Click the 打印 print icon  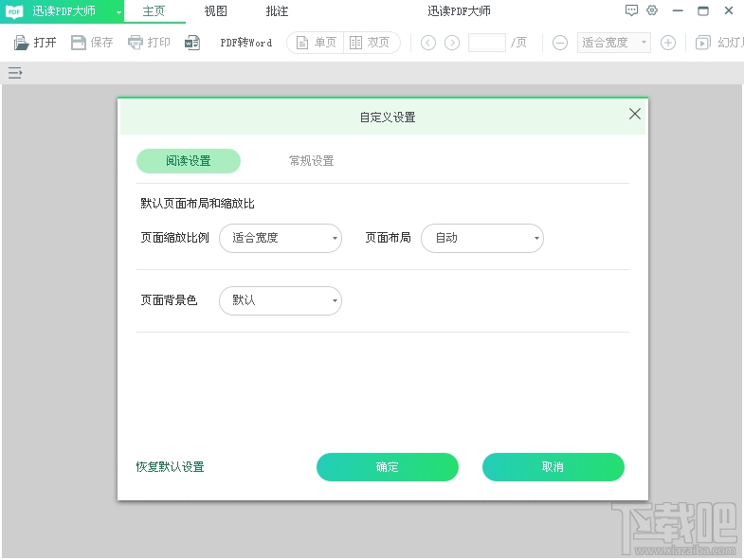click(x=136, y=43)
